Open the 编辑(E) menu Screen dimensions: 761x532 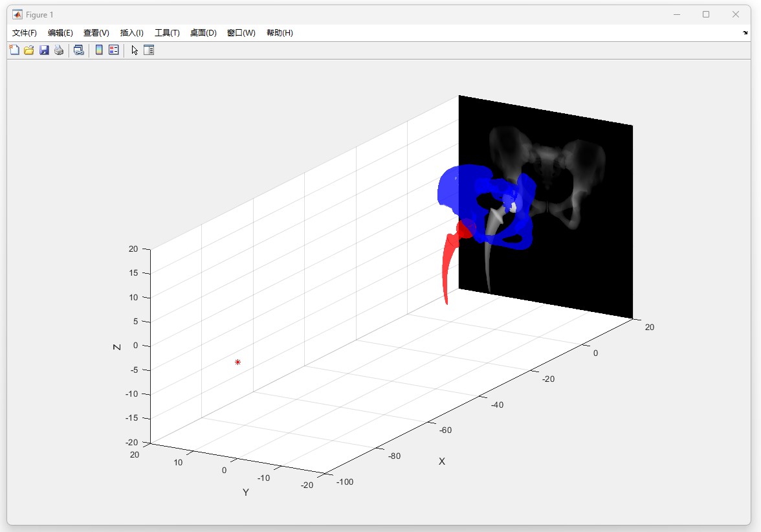pos(60,33)
